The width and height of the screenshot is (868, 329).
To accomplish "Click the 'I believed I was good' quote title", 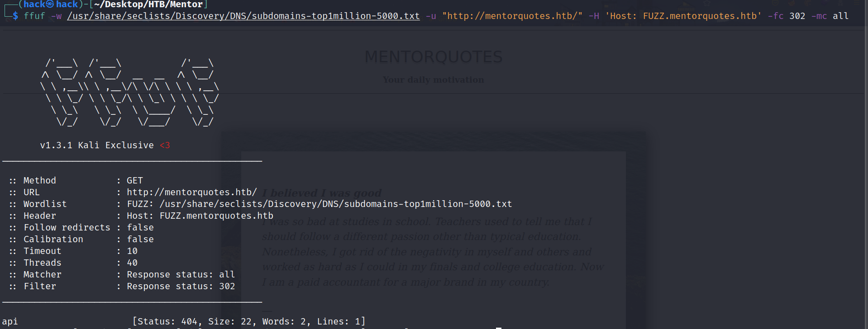I will [x=322, y=193].
